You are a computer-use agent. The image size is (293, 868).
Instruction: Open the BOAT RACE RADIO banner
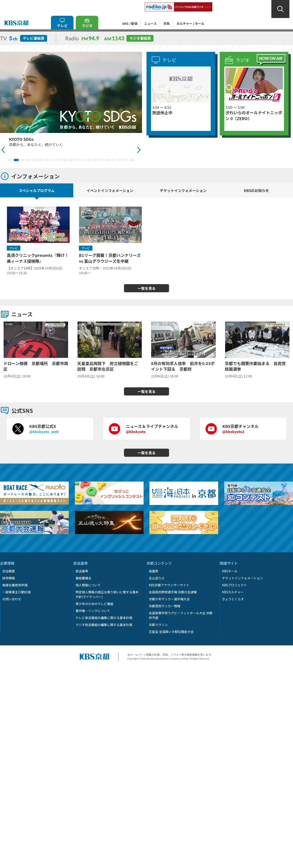pos(34,493)
